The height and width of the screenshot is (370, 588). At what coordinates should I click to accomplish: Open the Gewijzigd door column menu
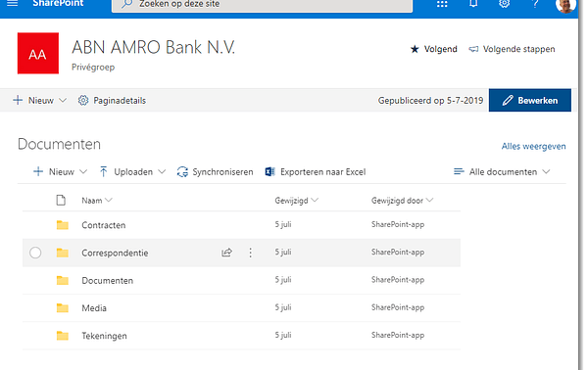click(430, 200)
